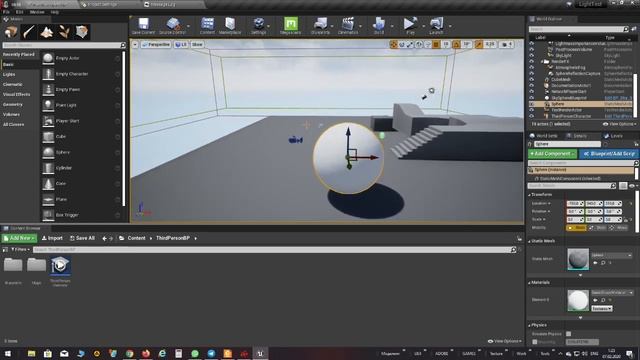Screen dimensions: 640x360
Task: Open File Explorer from taskbar
Action: pyautogui.click(x=31, y=353)
